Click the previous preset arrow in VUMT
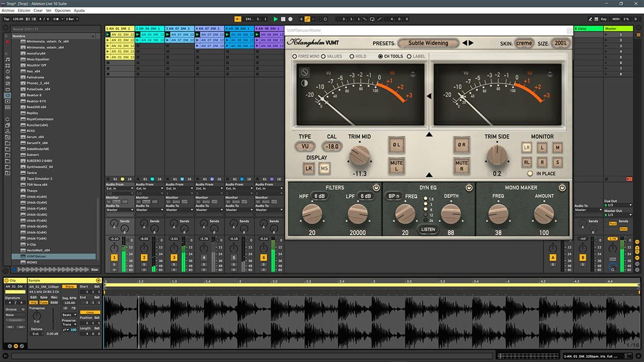The width and height of the screenshot is (644, 362). [465, 43]
